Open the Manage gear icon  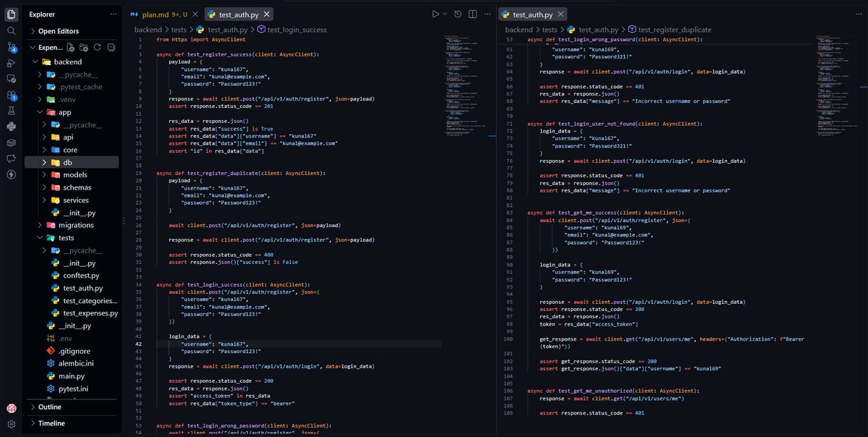coord(11,425)
